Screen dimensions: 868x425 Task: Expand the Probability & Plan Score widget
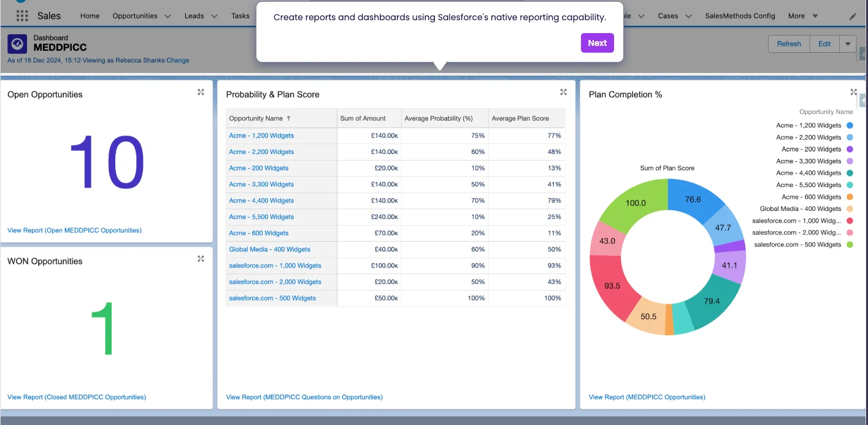tap(563, 92)
